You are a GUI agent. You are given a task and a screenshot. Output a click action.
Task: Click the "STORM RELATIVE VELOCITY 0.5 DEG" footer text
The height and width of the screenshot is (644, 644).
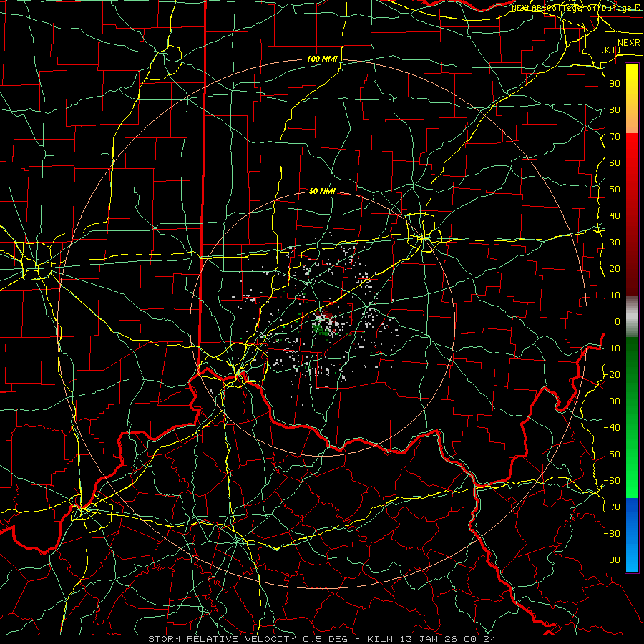tap(248, 639)
